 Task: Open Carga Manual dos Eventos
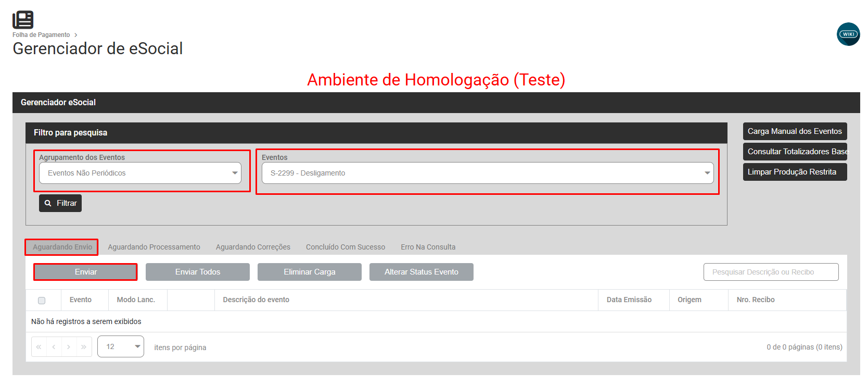click(795, 131)
